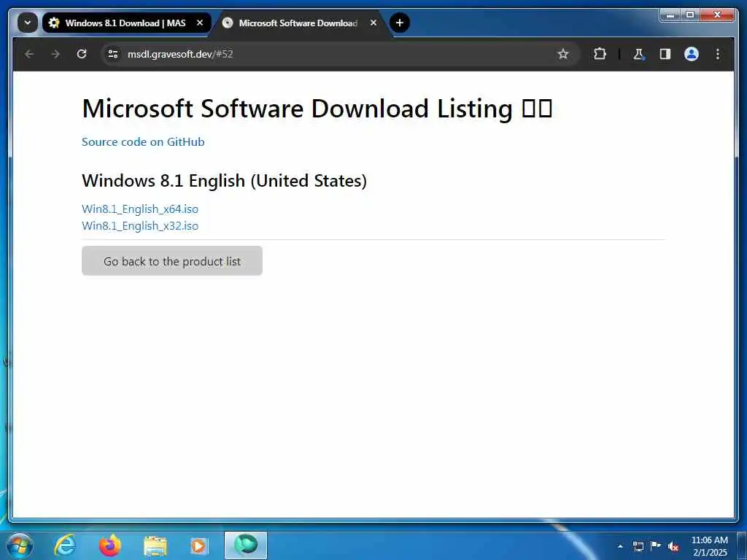The height and width of the screenshot is (560, 747).
Task: Open the tab search dropdown arrow
Action: (x=28, y=23)
